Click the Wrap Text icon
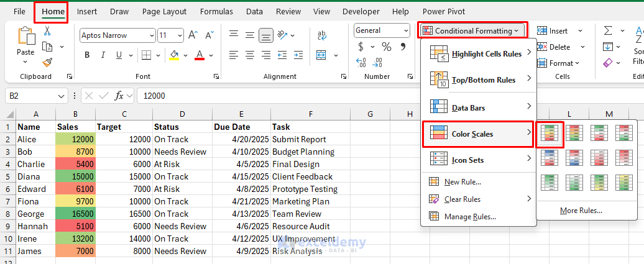The image size is (644, 264). click(322, 35)
